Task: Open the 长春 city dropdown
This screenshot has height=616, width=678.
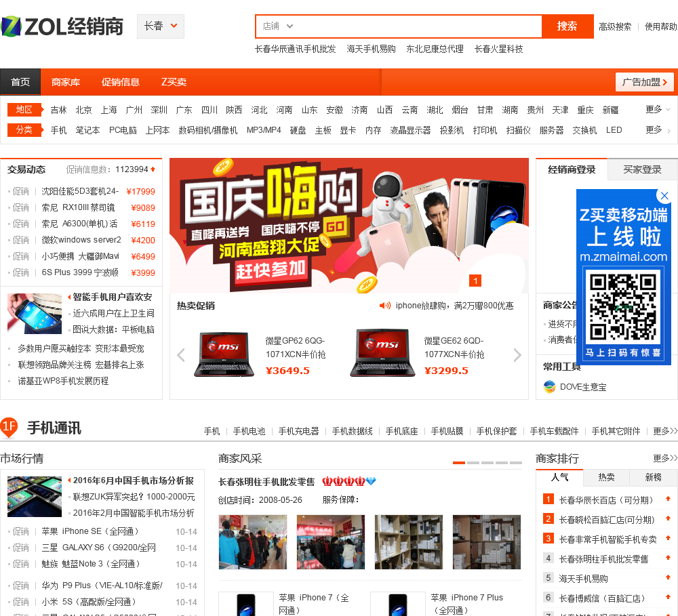Action: click(x=161, y=26)
